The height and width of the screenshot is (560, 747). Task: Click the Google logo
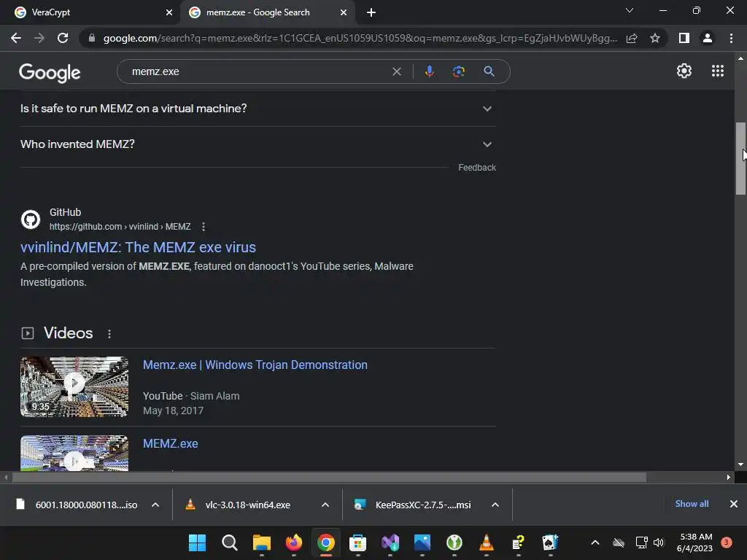tap(50, 72)
